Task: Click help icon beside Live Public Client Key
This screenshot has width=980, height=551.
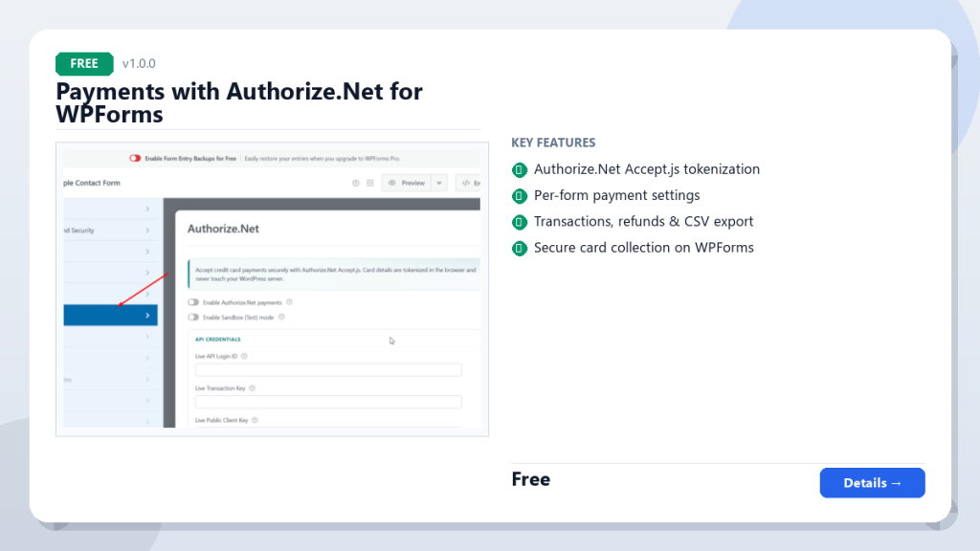Action: [255, 421]
